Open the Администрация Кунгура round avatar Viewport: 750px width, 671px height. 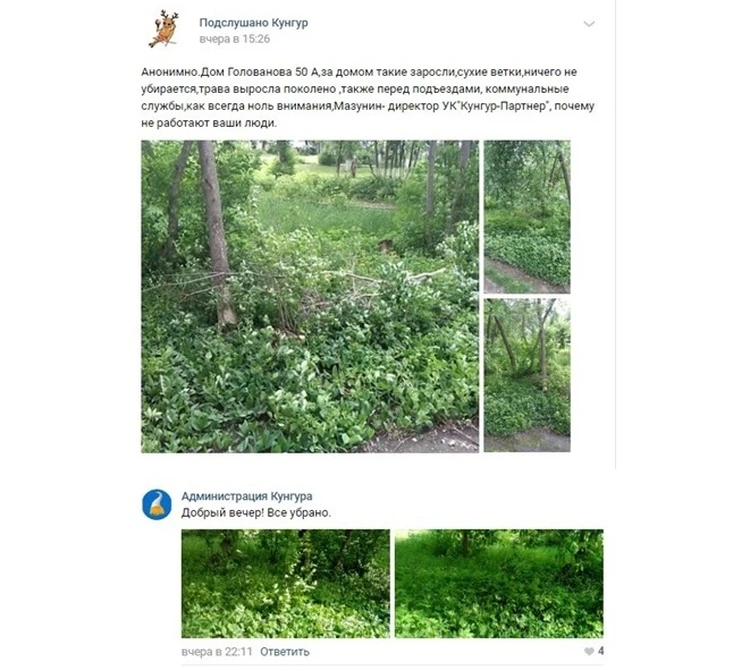157,504
